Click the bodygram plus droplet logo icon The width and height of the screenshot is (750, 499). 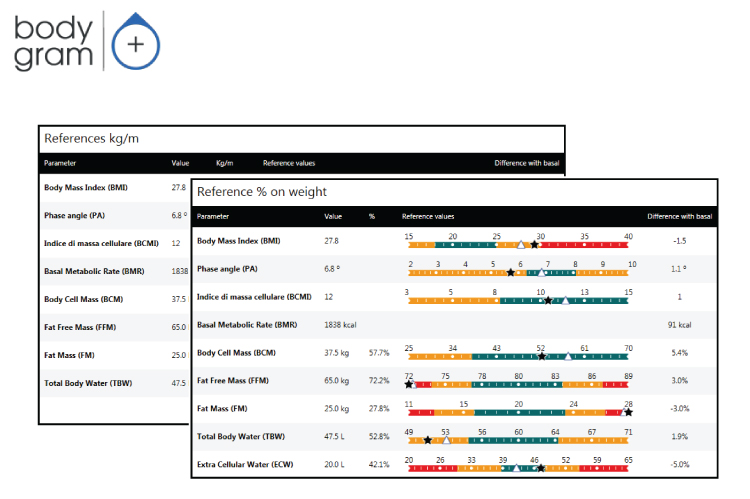coord(133,41)
